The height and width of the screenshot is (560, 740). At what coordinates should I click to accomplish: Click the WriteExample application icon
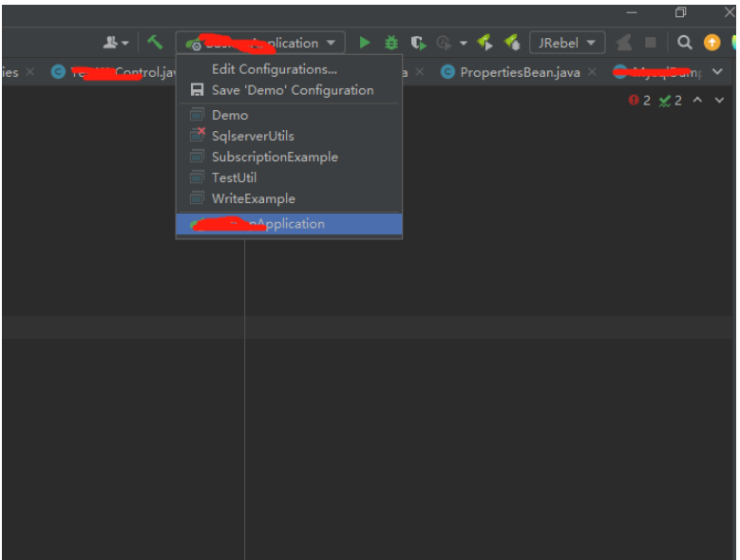pyautogui.click(x=197, y=198)
